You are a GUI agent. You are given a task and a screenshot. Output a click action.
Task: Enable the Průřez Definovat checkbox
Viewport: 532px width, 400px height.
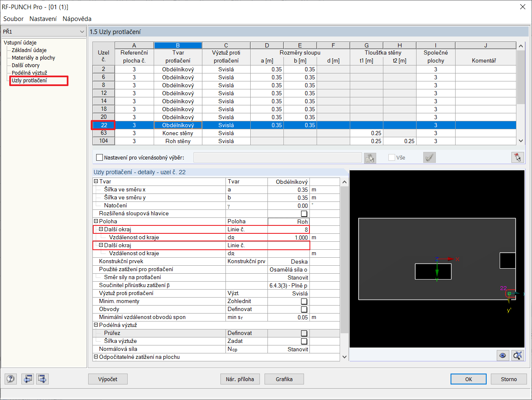pyautogui.click(x=304, y=333)
